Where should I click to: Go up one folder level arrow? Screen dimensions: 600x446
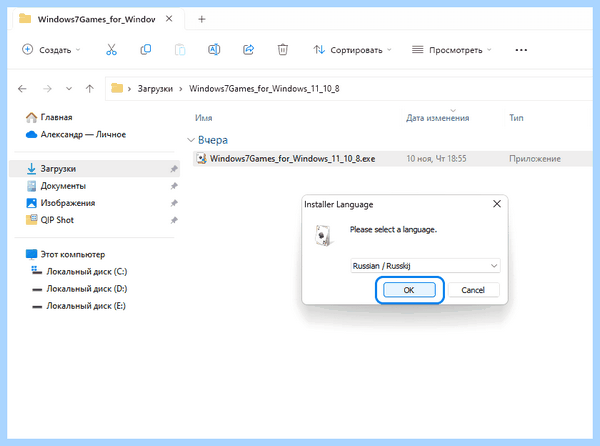coord(90,89)
